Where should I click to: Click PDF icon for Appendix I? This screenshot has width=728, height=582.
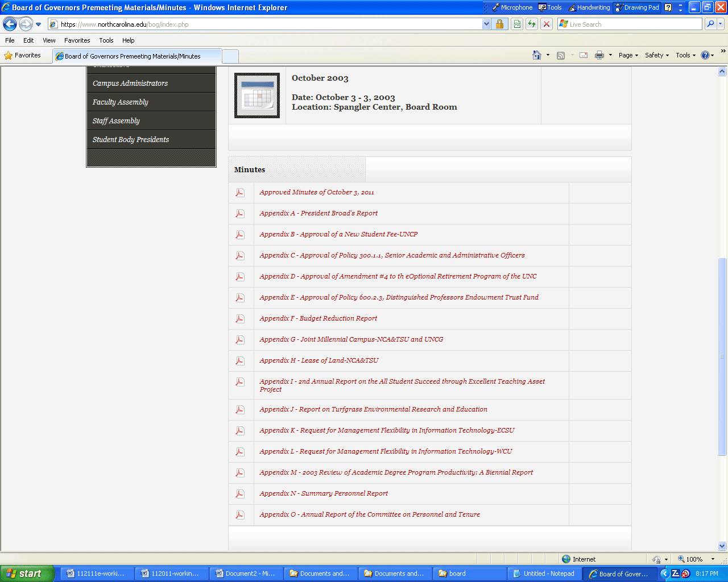[x=240, y=382]
